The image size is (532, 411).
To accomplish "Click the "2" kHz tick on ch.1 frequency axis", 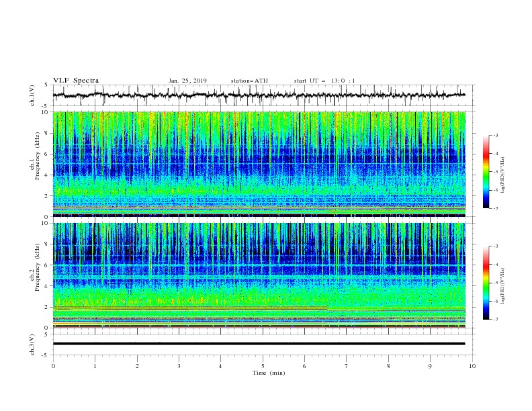I will 48,196.
